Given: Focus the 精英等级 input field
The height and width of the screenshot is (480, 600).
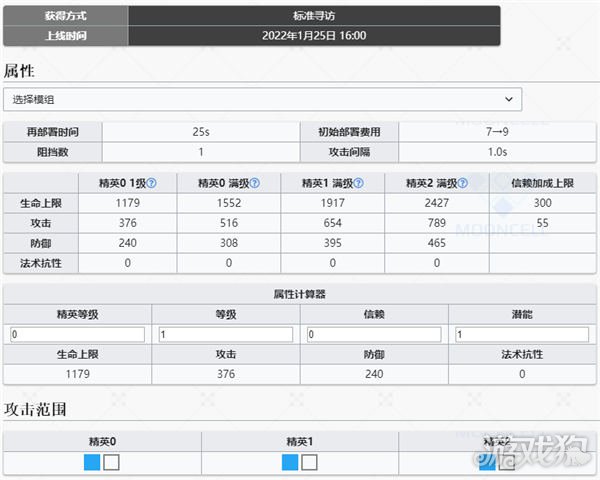Looking at the screenshot, I should coord(78,335).
